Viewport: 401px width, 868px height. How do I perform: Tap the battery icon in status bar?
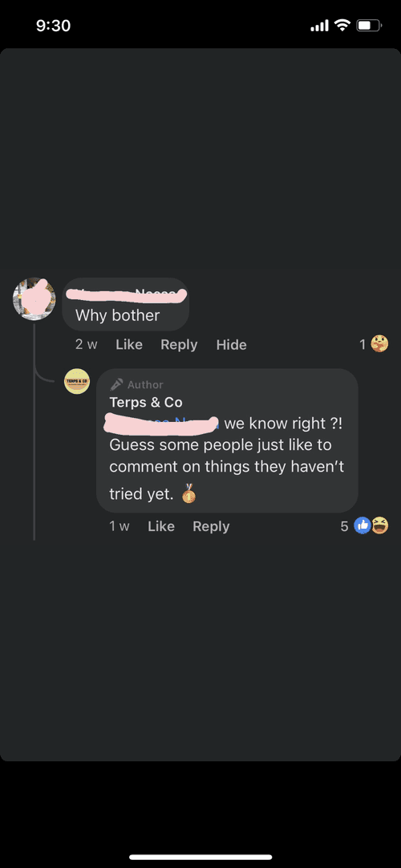(368, 26)
